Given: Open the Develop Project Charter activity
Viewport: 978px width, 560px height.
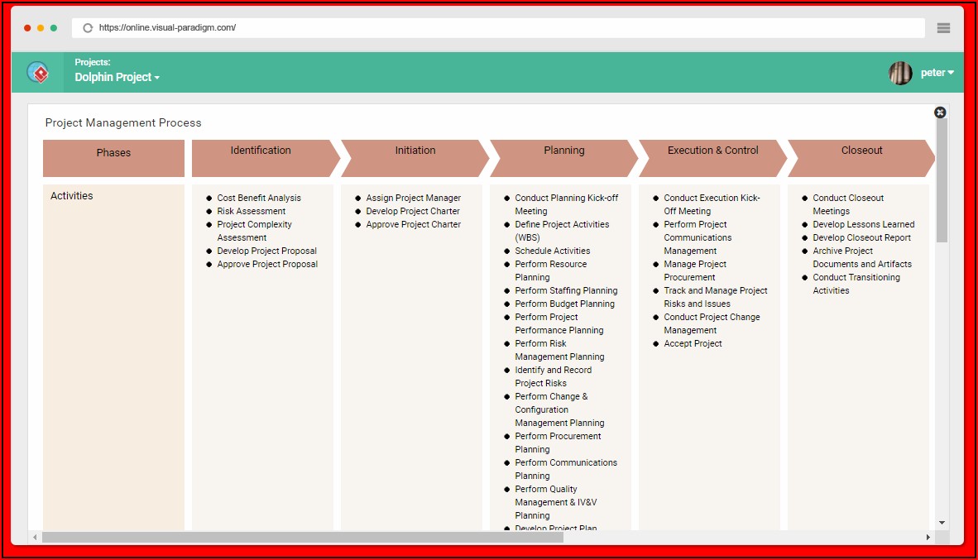Looking at the screenshot, I should click(413, 211).
